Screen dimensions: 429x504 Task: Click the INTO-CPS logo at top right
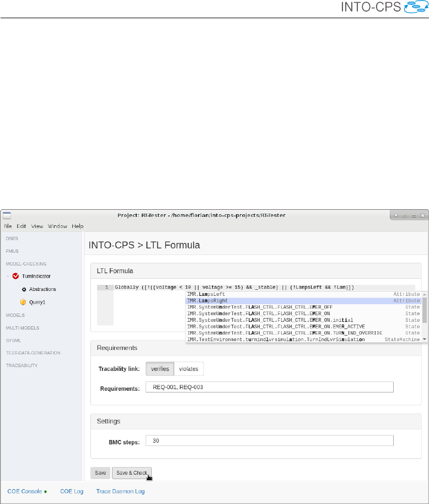tap(384, 7)
